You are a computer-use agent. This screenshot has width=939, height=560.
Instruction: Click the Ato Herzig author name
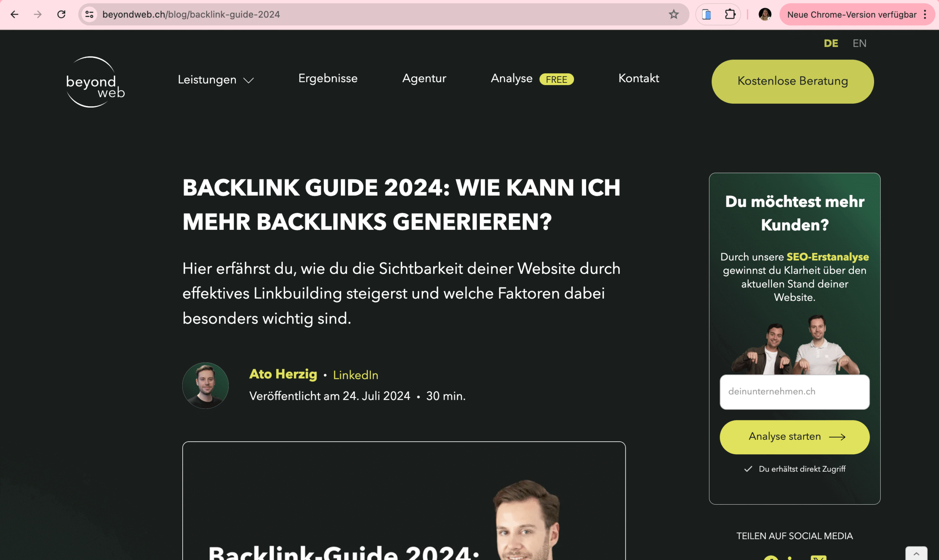[283, 374]
